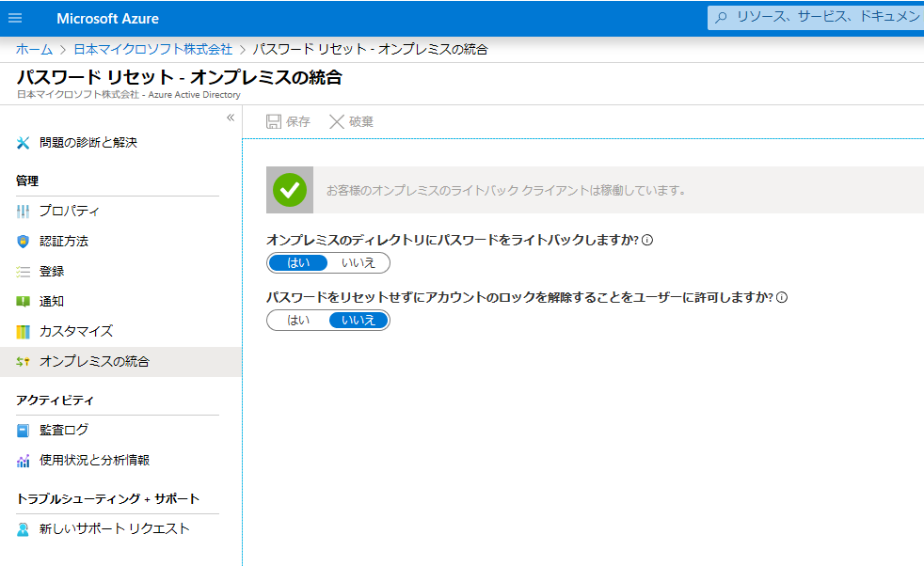Screen dimensions: 924x566
Task: Click the 新しいサポート リクエスト person icon
Action: tap(23, 529)
